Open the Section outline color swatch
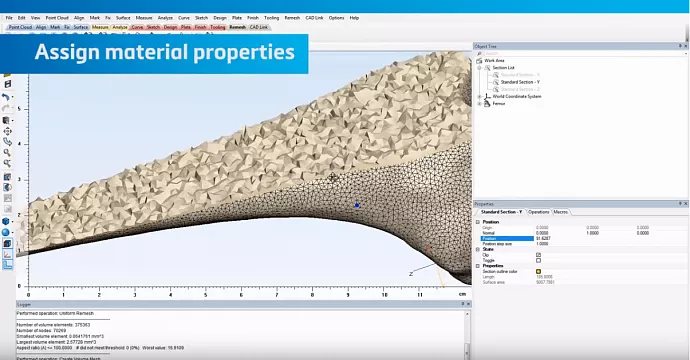Screen dimensions: 690x360 pyautogui.click(x=539, y=272)
